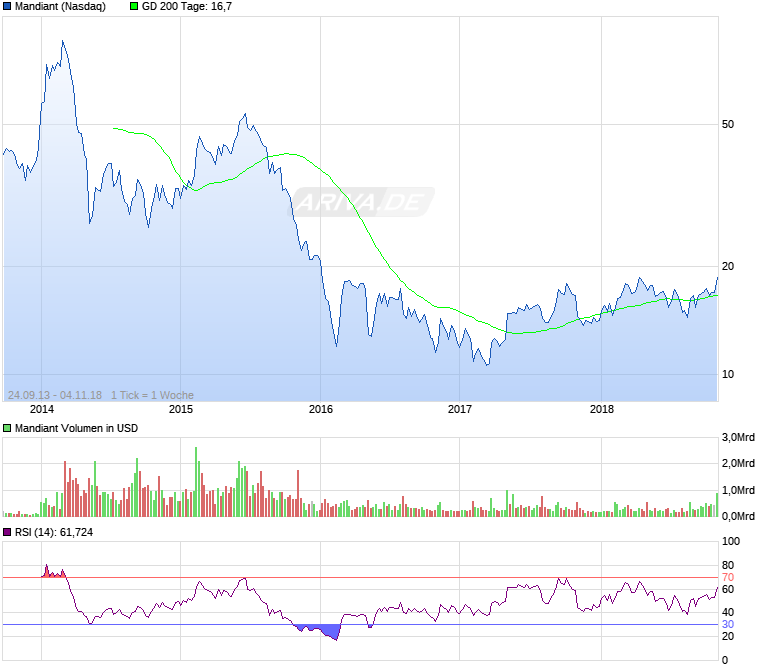Click the tallest green volume bar in 2015
This screenshot has width=760, height=670.
tap(196, 481)
